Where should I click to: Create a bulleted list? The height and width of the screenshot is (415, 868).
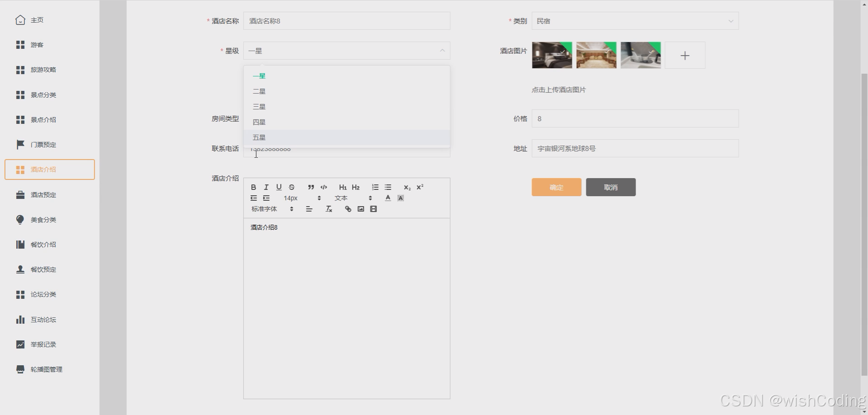pyautogui.click(x=388, y=187)
